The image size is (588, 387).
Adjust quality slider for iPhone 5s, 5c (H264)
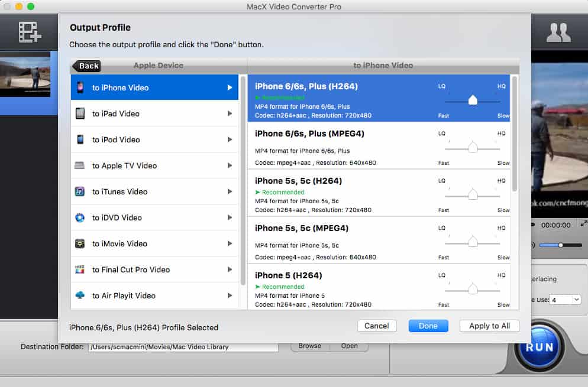[473, 194]
